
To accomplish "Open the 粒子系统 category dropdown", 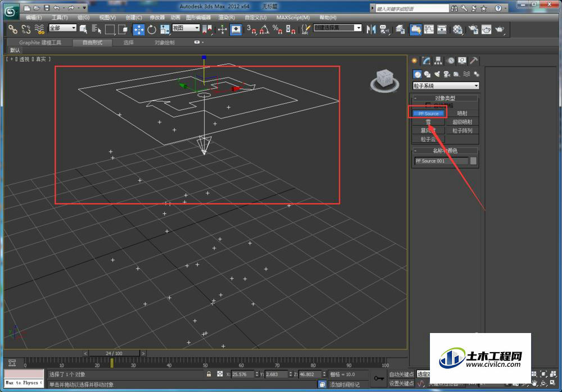I will 446,85.
